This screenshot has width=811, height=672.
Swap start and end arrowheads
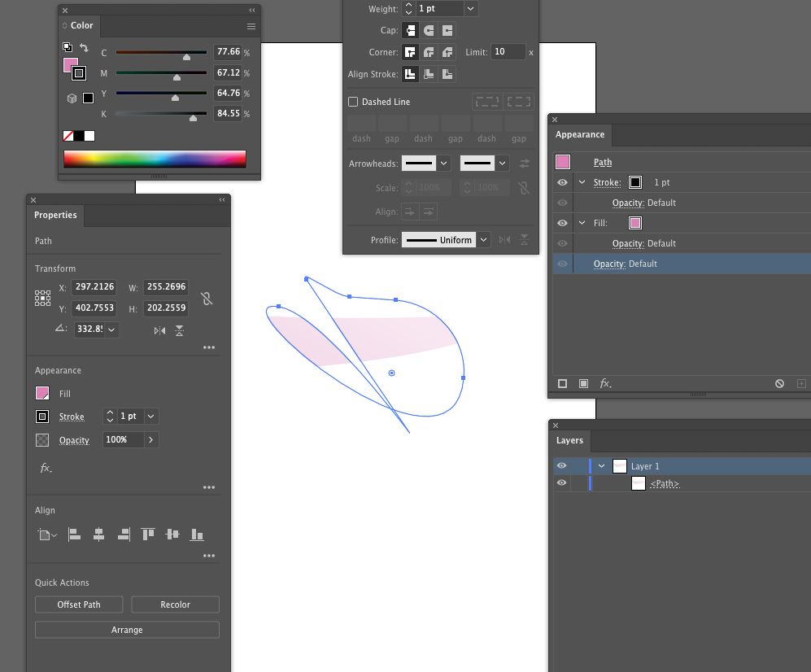click(524, 164)
